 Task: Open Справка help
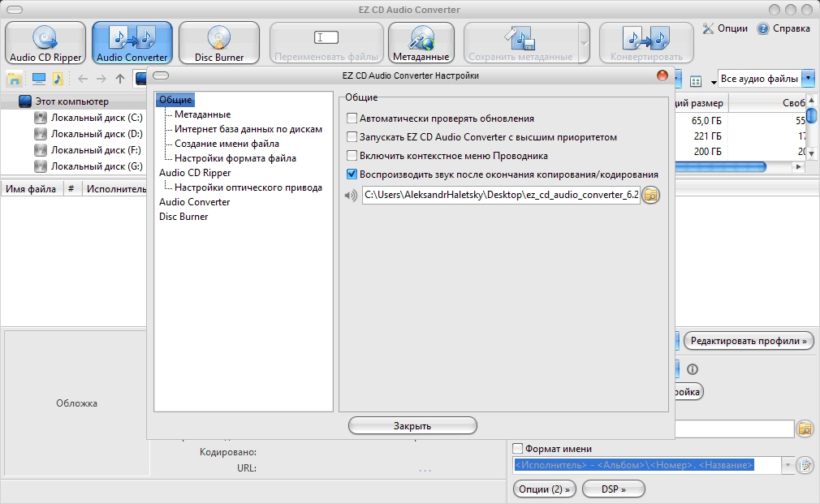click(784, 28)
